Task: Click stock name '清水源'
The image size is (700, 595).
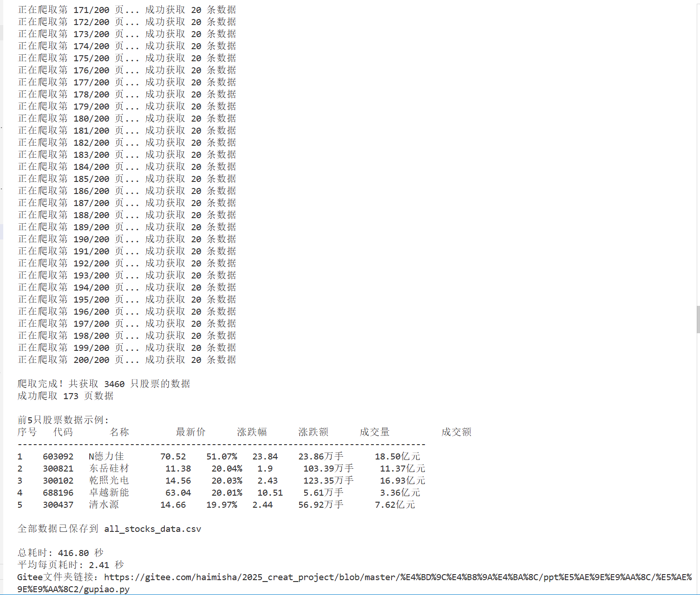Action: (104, 505)
